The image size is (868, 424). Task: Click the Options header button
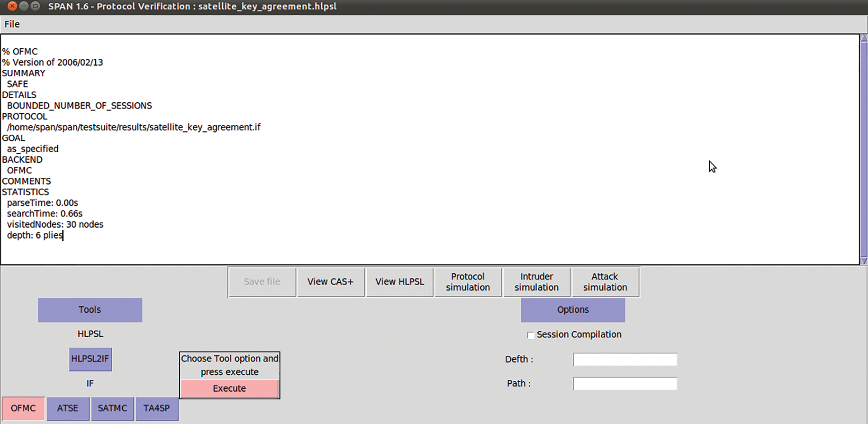pyautogui.click(x=573, y=310)
